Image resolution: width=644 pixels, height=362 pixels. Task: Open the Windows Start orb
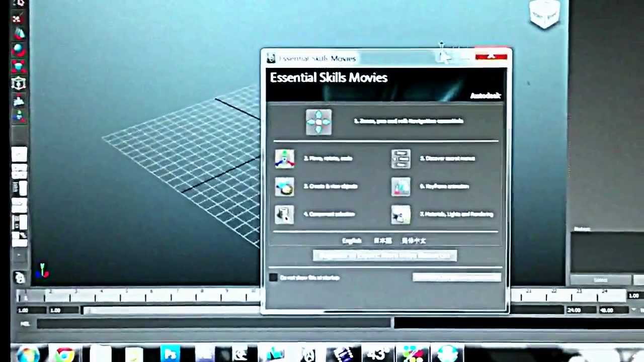(28, 354)
